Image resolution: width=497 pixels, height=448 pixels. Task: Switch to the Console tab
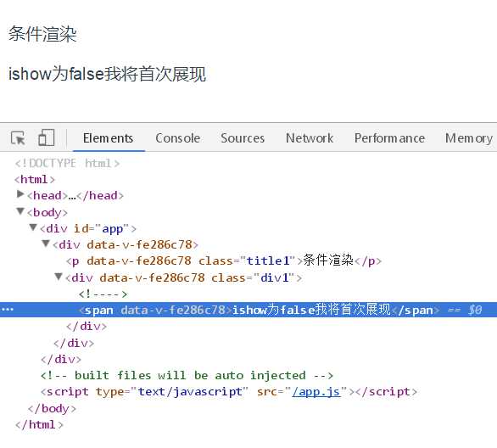coord(177,138)
